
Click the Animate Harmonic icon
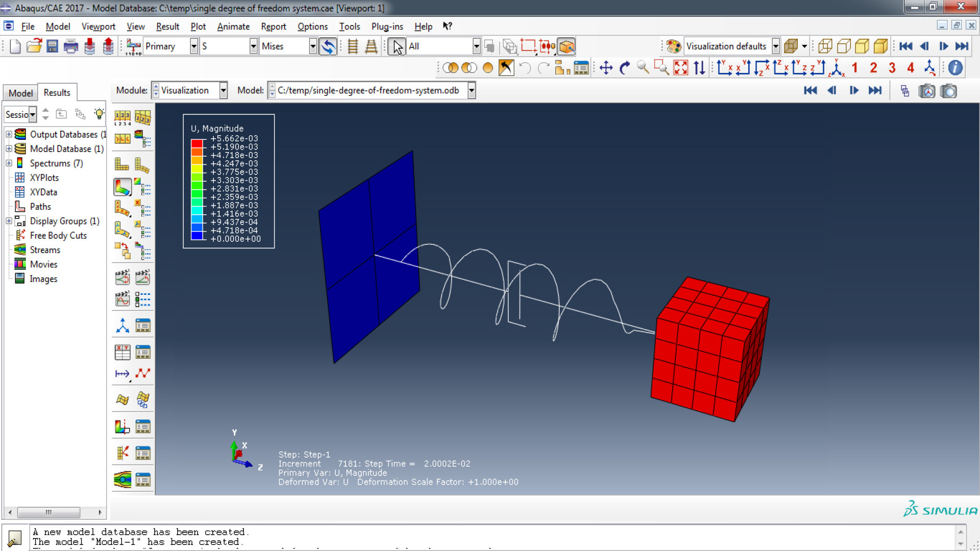click(122, 298)
